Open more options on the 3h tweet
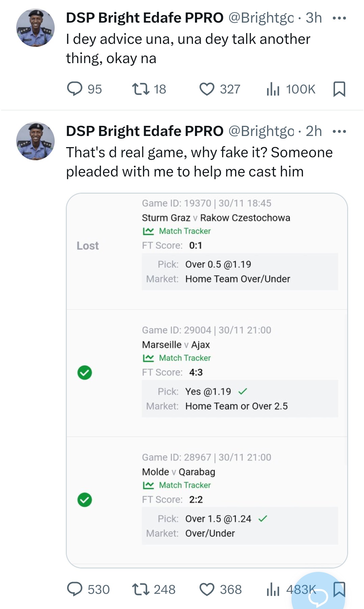 click(x=339, y=18)
